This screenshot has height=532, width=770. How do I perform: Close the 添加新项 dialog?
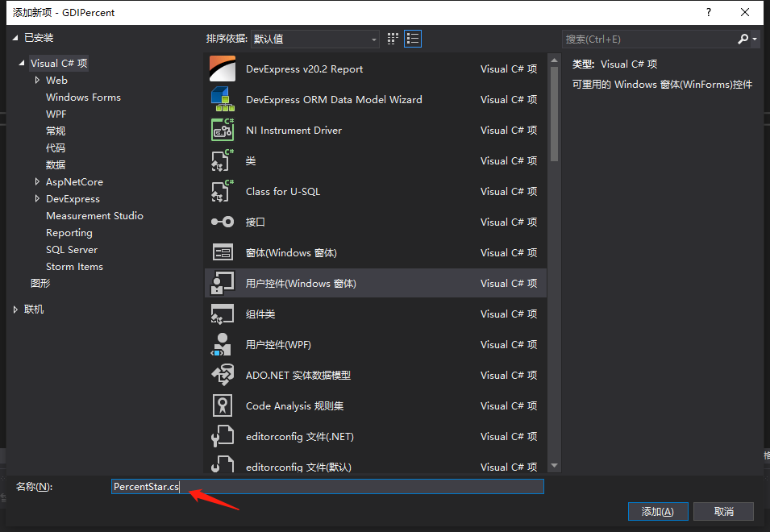click(744, 12)
